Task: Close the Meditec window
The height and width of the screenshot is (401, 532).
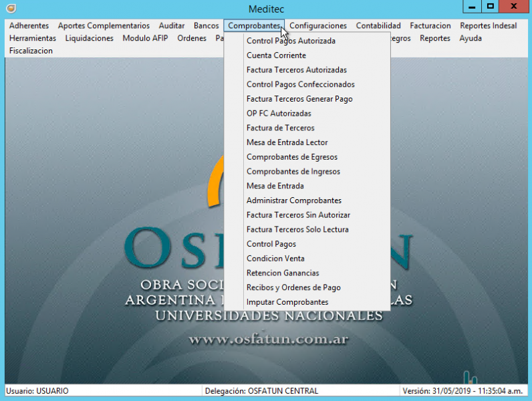Action: pos(514,7)
